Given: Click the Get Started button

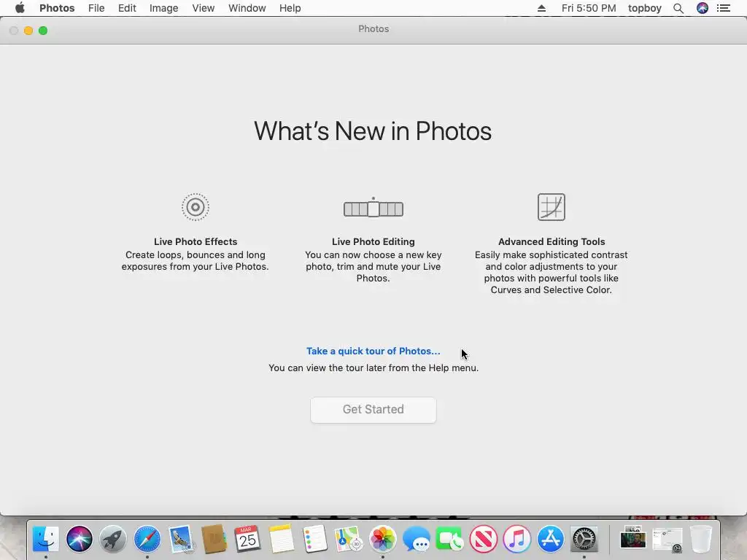Looking at the screenshot, I should [373, 410].
